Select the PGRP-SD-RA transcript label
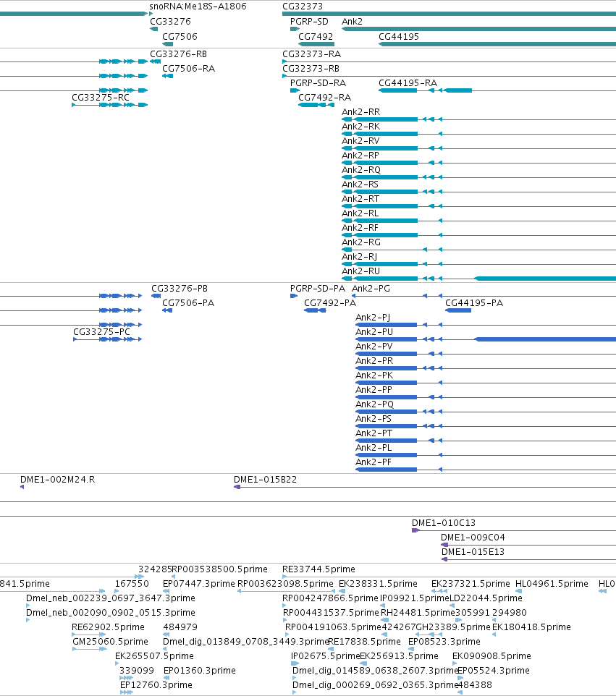The image size is (616, 696). point(318,83)
